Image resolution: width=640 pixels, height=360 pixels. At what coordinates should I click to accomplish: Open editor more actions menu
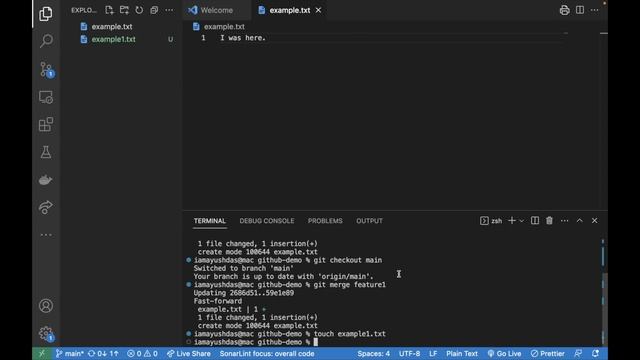594,10
